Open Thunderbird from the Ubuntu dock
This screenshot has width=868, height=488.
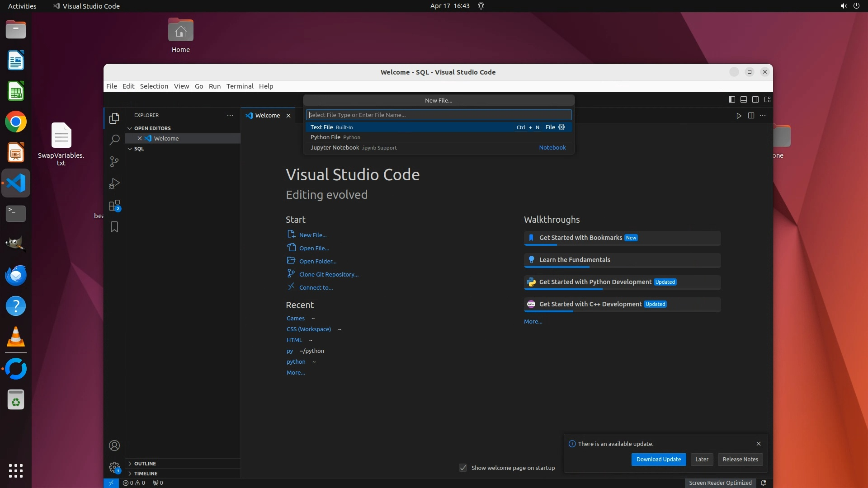coord(16,275)
